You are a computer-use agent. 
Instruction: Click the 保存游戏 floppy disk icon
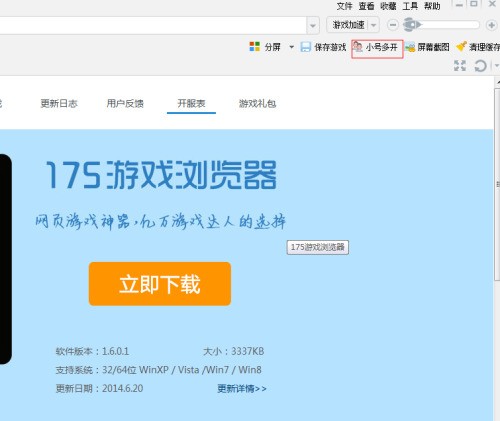click(305, 47)
